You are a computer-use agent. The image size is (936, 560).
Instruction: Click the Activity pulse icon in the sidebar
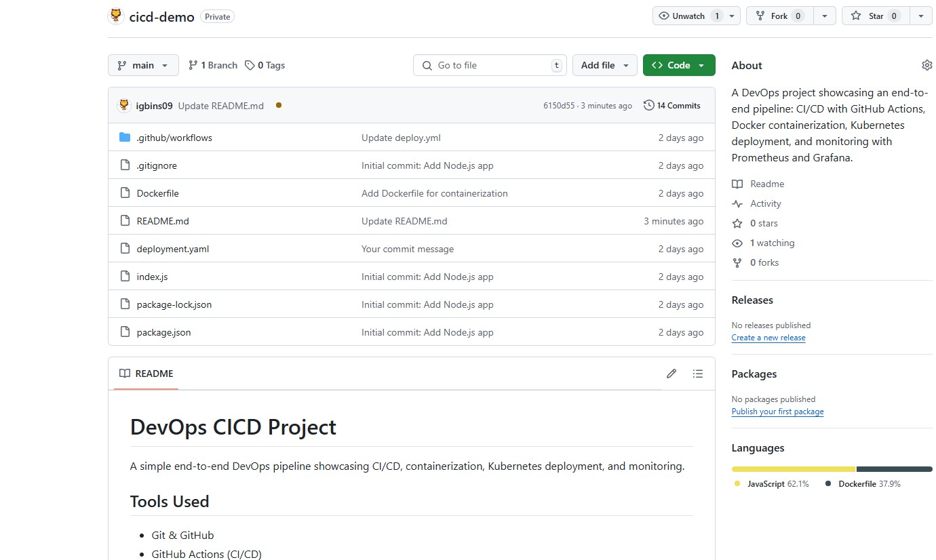tap(737, 203)
